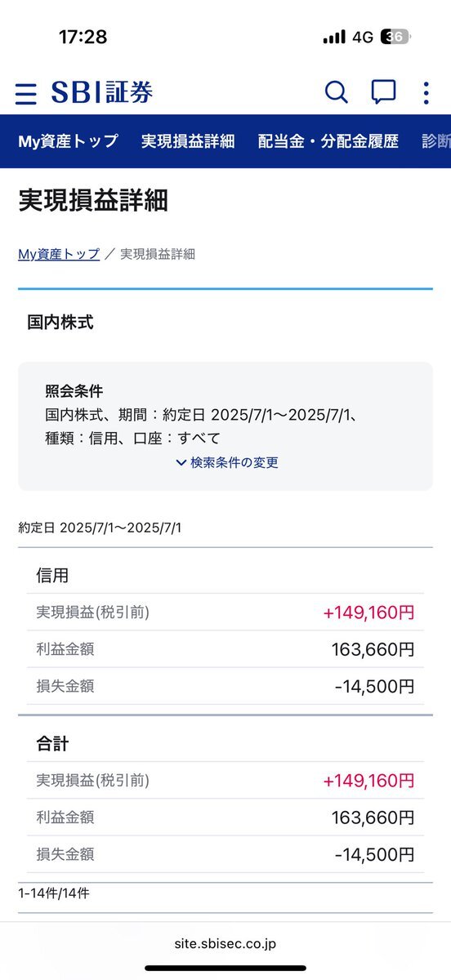Tap the 17:28 clock in status bar
This screenshot has width=451, height=980.
83,37
